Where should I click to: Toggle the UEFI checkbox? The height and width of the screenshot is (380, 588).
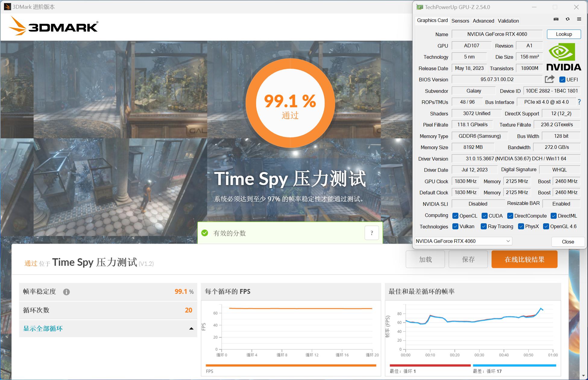pos(562,79)
